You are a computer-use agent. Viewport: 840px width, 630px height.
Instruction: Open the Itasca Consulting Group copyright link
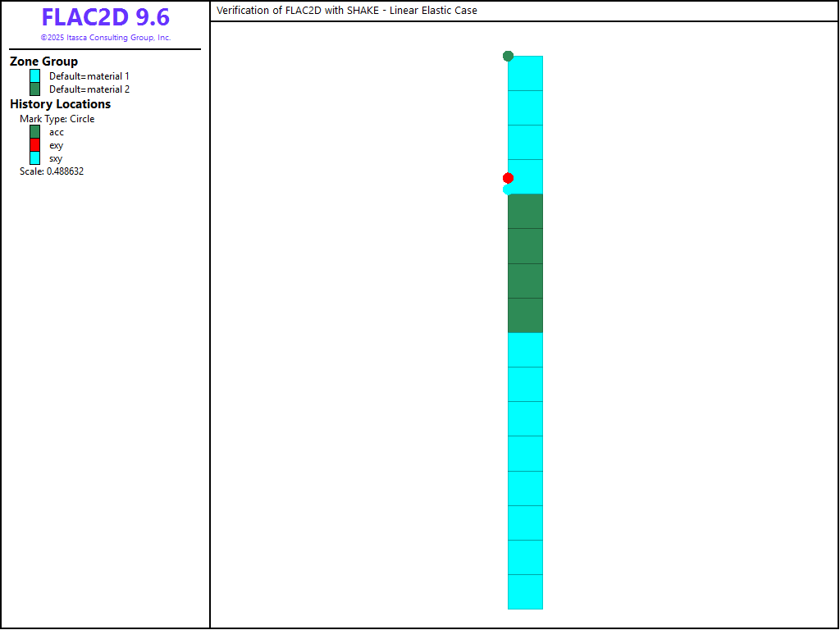(105, 38)
